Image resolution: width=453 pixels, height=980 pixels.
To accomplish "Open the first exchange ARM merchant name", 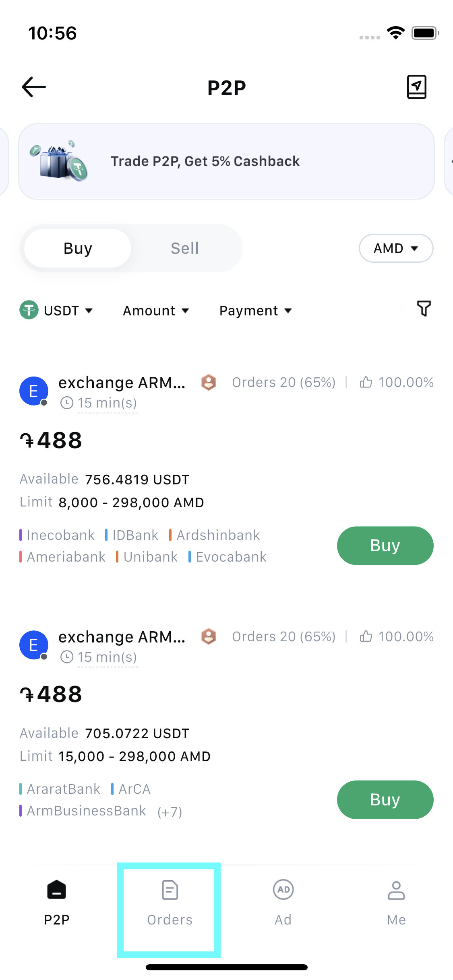I will 122,383.
